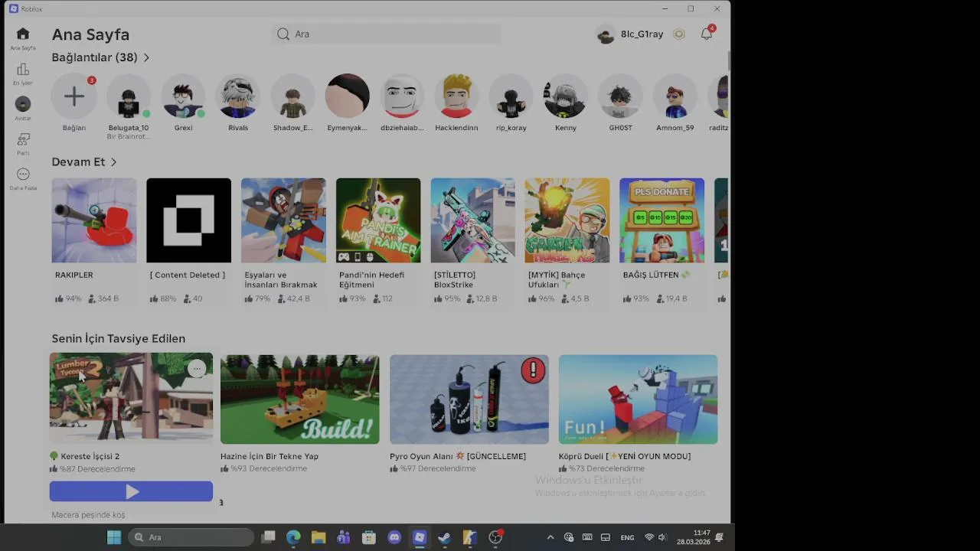Viewport: 980px width, 551px height.
Task: Click the Bağlan add connection plus icon
Action: click(x=74, y=96)
